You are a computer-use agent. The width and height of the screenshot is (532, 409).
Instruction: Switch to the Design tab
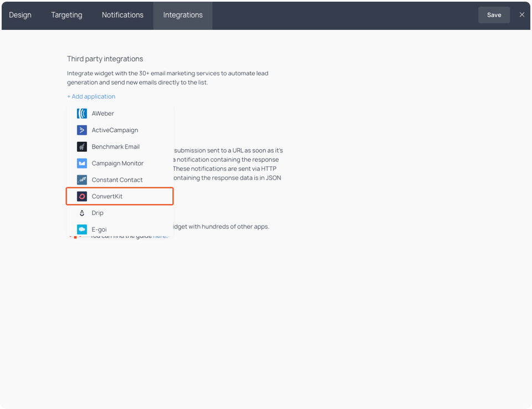tap(20, 15)
